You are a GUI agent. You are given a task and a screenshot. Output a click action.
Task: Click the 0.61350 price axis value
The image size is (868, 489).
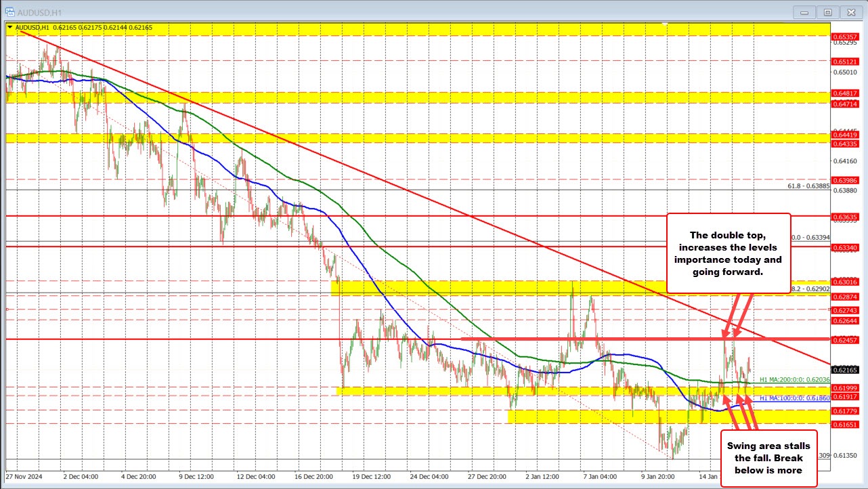(846, 455)
